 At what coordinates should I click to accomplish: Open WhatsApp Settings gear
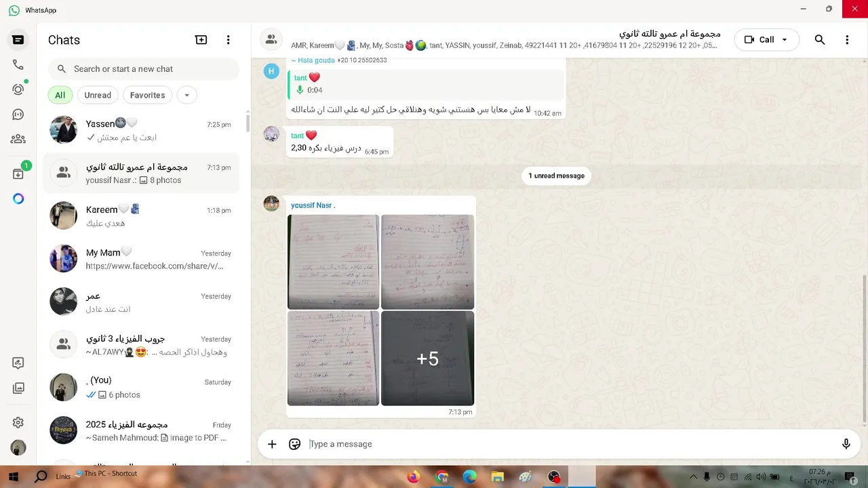[x=18, y=422]
